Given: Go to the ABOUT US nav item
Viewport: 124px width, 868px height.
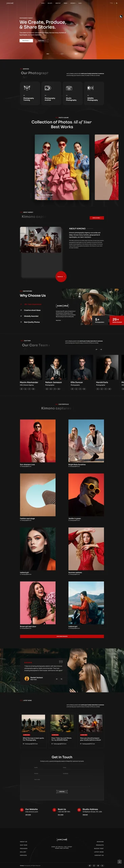Looking at the screenshot, I should pos(58,3).
